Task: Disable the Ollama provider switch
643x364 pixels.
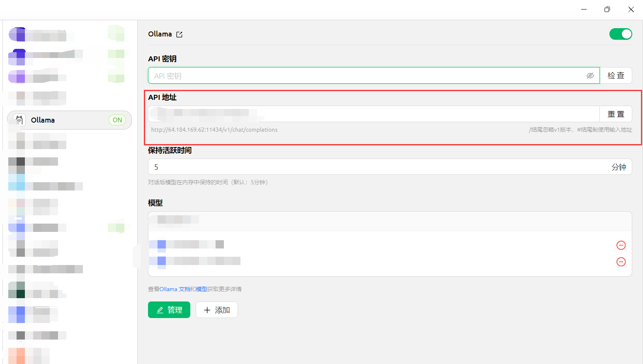Action: 620,34
